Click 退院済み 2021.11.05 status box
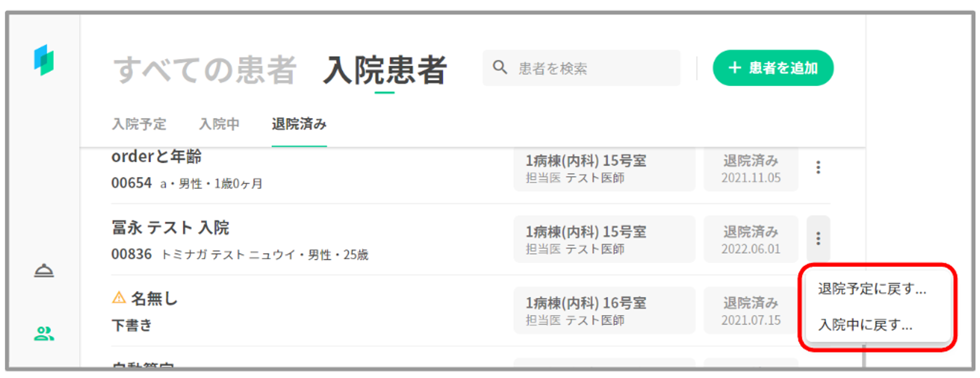This screenshot has height=378, width=980. tap(751, 168)
